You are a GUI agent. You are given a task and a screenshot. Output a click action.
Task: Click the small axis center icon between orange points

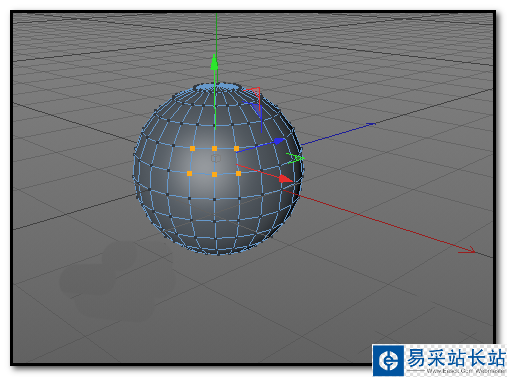[215, 158]
